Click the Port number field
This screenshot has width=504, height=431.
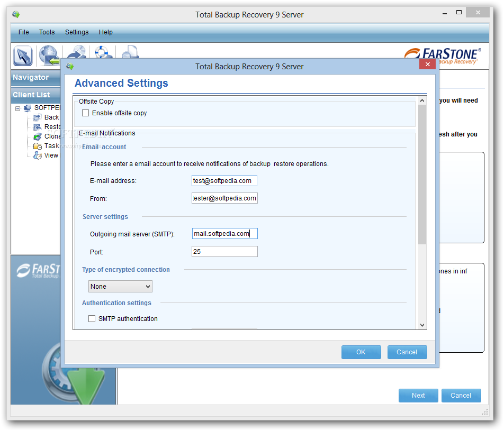click(224, 252)
